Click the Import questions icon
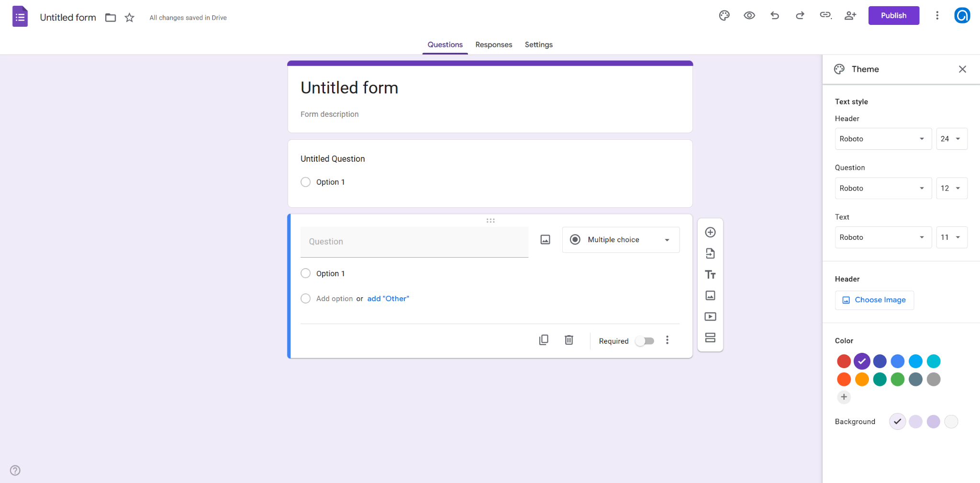 click(710, 253)
